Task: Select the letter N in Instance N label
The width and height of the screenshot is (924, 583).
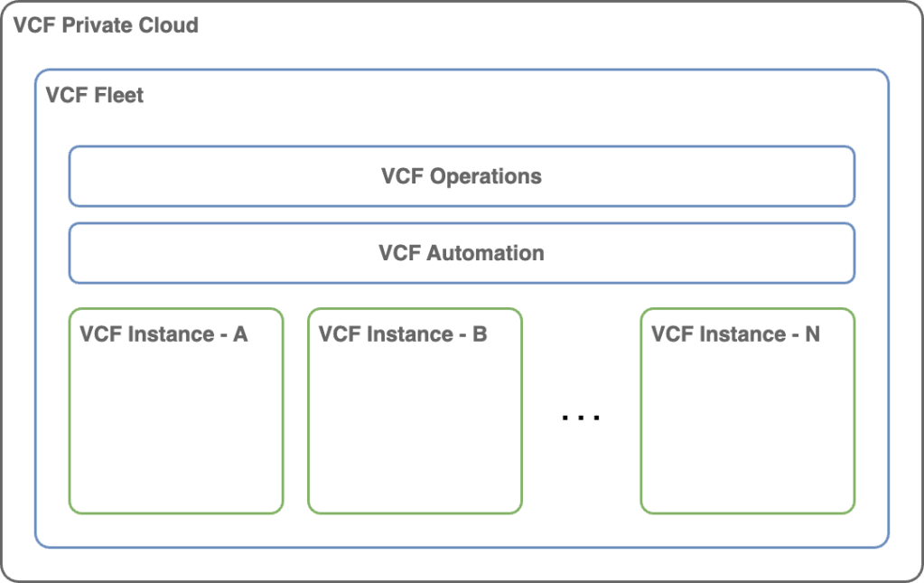Action: (812, 334)
